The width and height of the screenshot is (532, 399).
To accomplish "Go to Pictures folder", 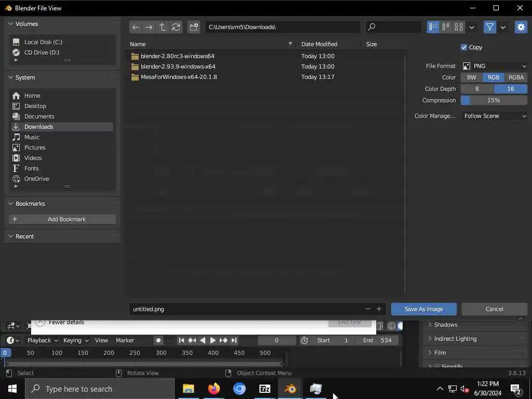I will pos(62,148).
